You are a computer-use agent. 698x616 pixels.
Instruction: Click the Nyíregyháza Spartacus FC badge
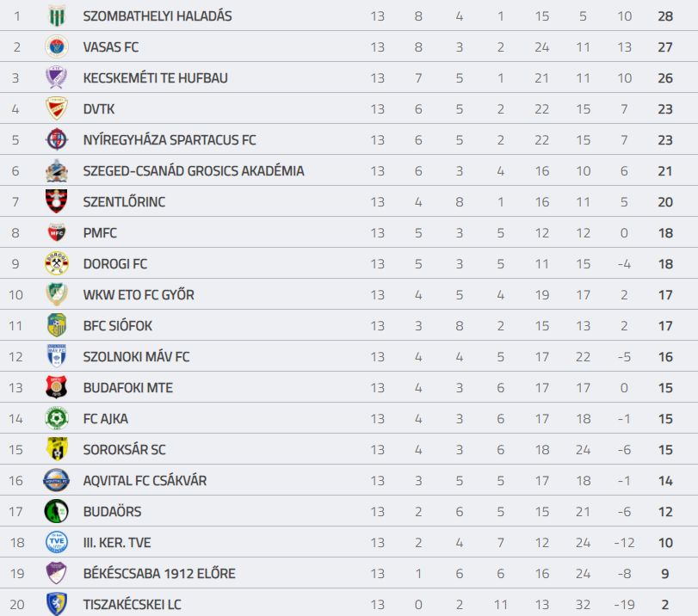point(57,139)
